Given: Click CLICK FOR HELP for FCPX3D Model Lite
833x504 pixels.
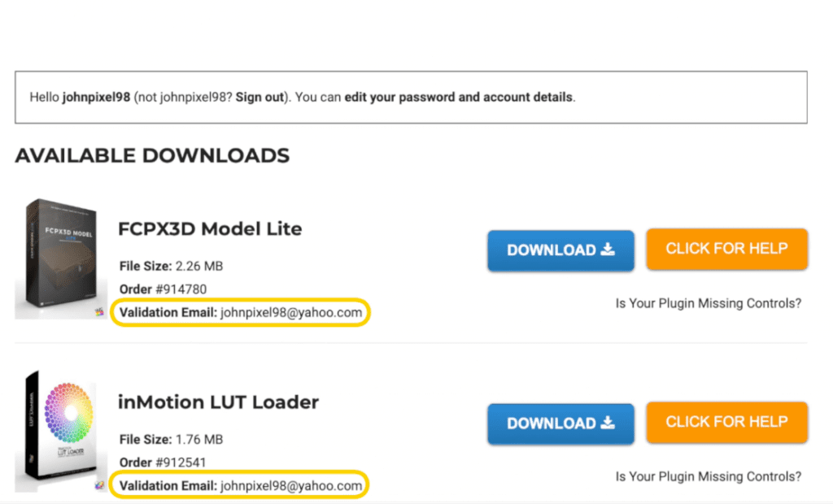Looking at the screenshot, I should (x=726, y=249).
